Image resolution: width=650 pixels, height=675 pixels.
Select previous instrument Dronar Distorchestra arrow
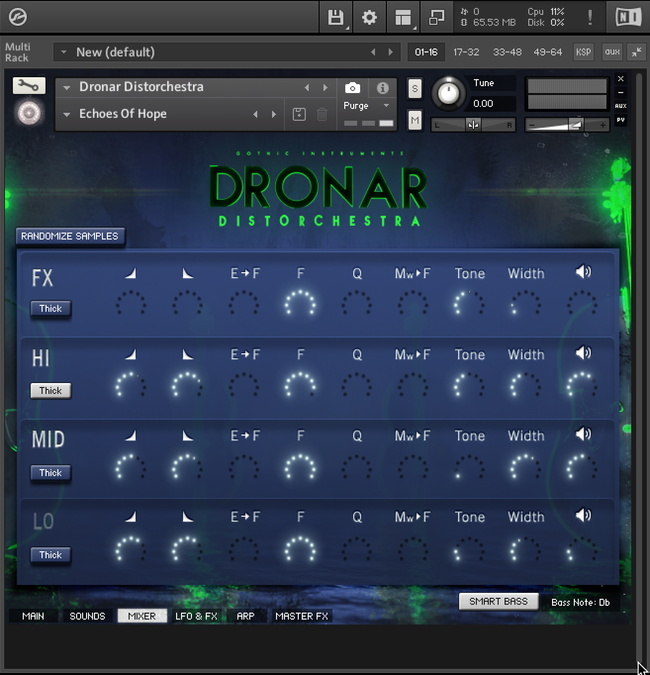[307, 87]
